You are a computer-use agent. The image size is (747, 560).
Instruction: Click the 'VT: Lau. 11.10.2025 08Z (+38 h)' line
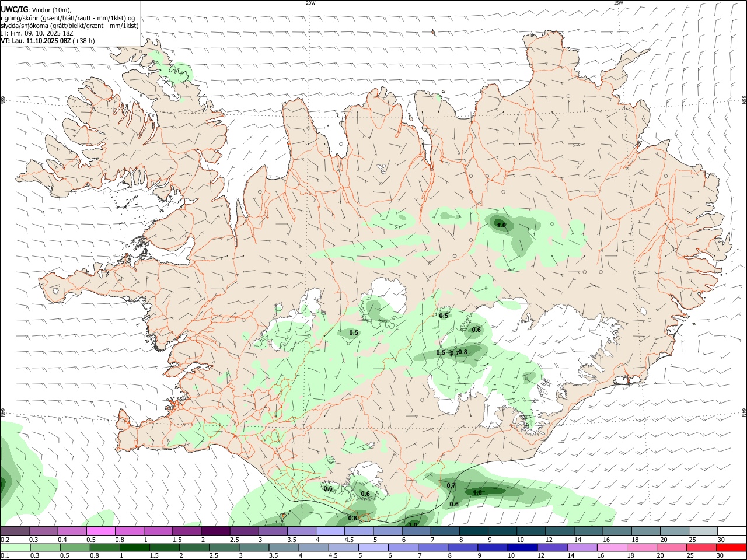click(x=48, y=41)
